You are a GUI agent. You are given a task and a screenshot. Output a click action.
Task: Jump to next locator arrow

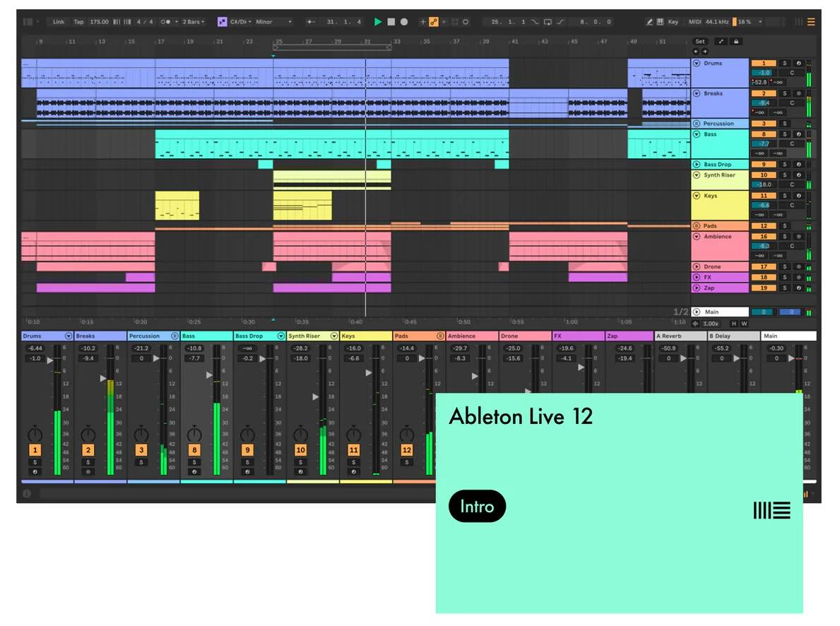tap(704, 52)
